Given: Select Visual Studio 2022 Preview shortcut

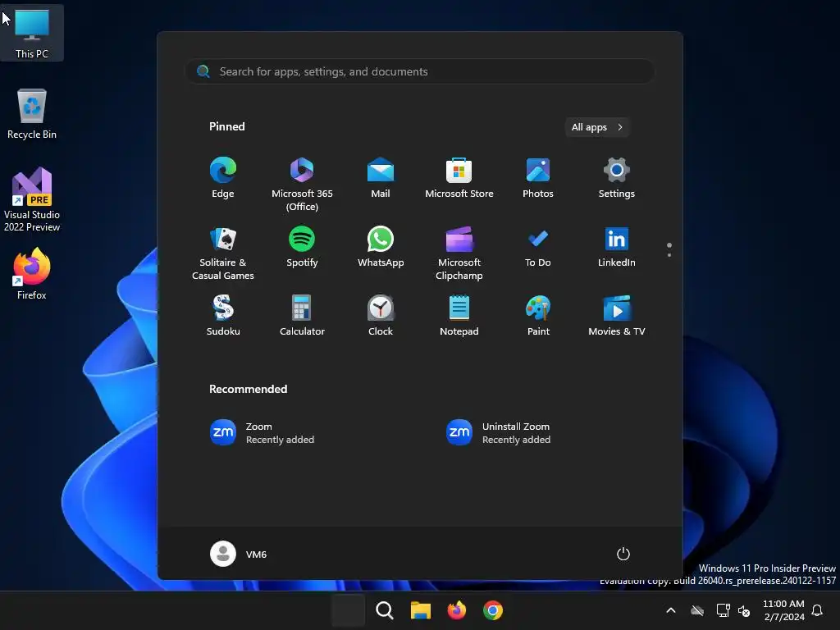Looking at the screenshot, I should (x=32, y=200).
